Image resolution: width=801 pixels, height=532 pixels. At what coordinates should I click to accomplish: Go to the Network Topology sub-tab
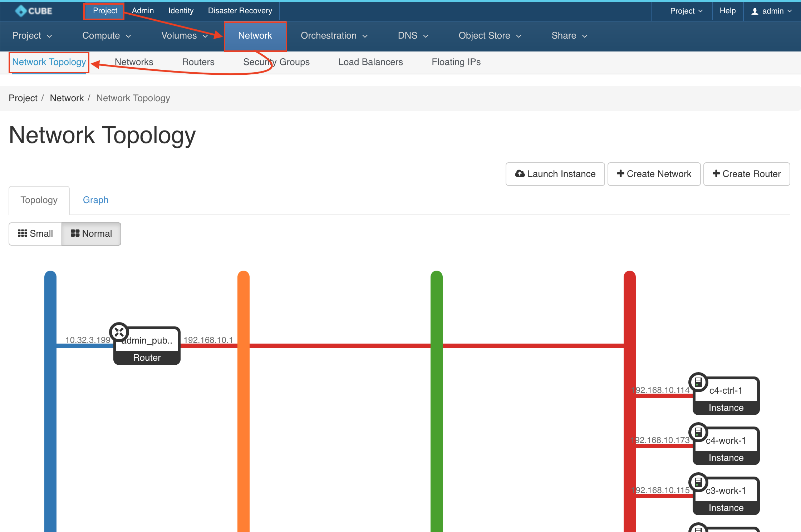[x=49, y=62]
